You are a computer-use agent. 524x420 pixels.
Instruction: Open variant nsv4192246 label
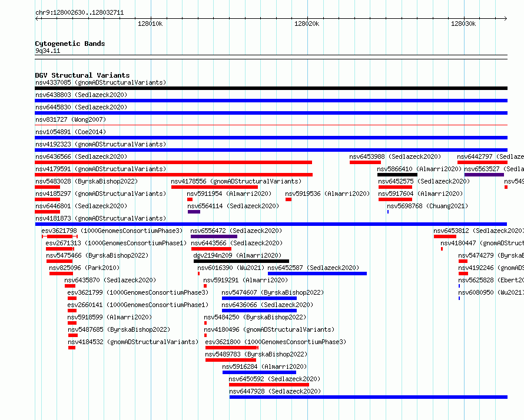tap(490, 268)
